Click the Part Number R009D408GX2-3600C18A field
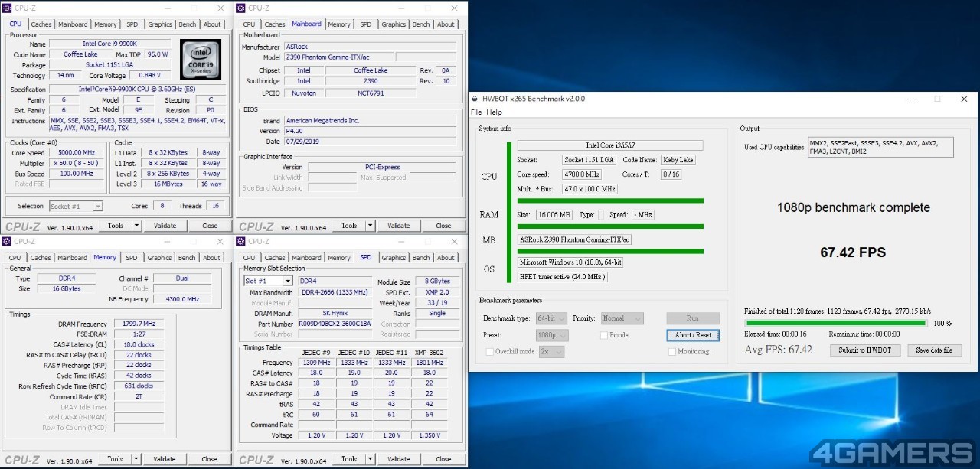This screenshot has height=469, width=980. tap(335, 324)
